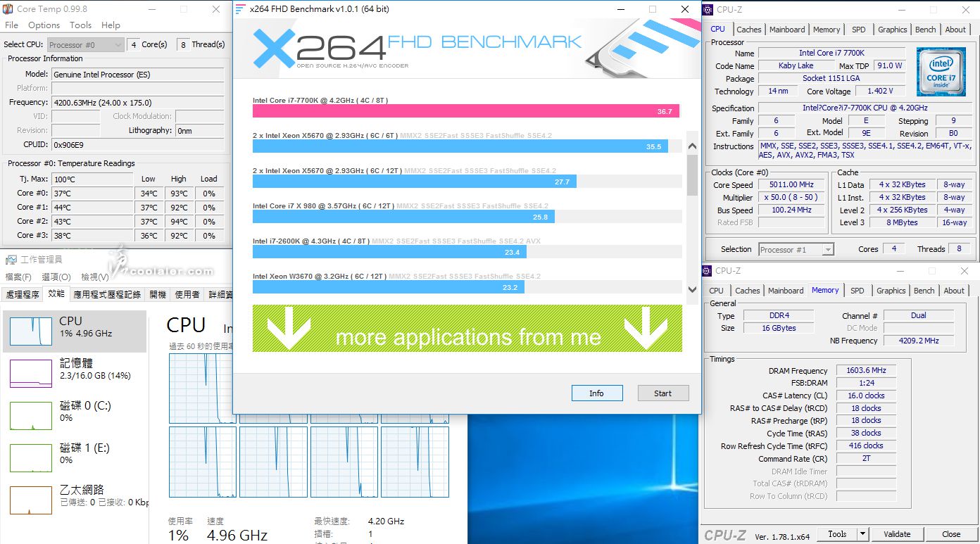Click Close button in CPU-Z
The image size is (980, 544).
tap(951, 534)
